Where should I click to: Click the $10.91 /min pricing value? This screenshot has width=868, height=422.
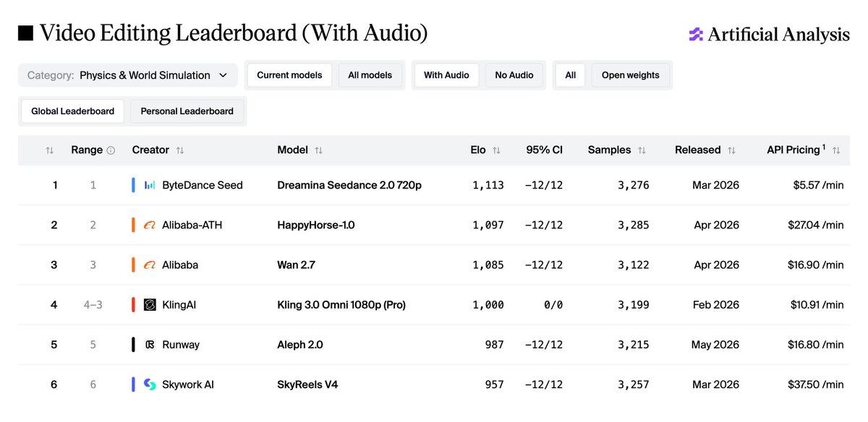[x=817, y=305]
